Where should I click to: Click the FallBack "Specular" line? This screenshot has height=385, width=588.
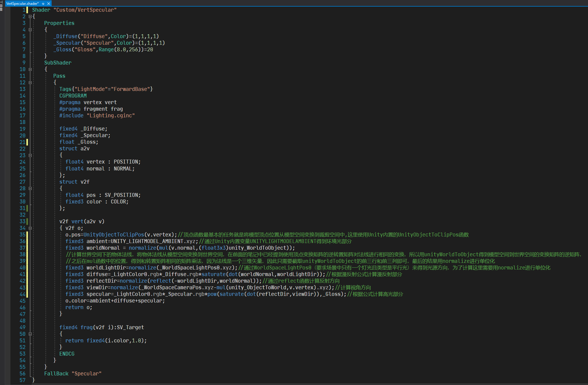tap(73, 374)
